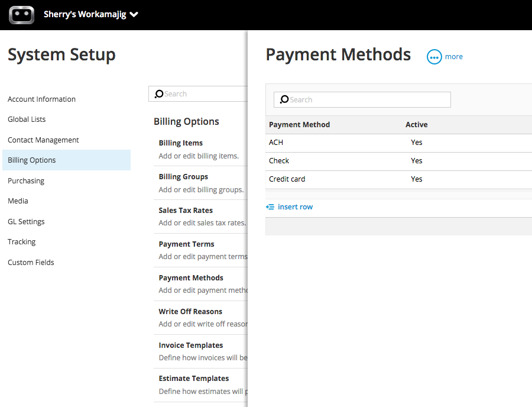Open Media in the sidebar

point(18,201)
